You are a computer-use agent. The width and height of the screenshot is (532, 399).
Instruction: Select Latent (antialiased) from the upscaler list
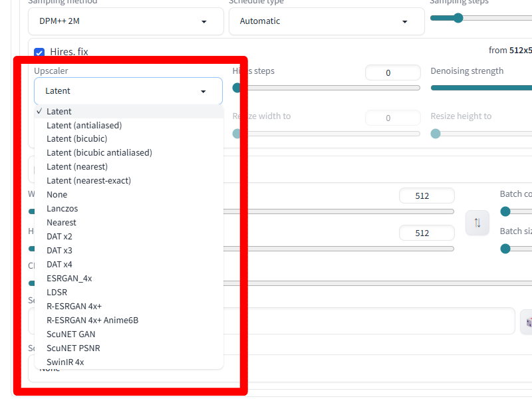click(x=84, y=125)
